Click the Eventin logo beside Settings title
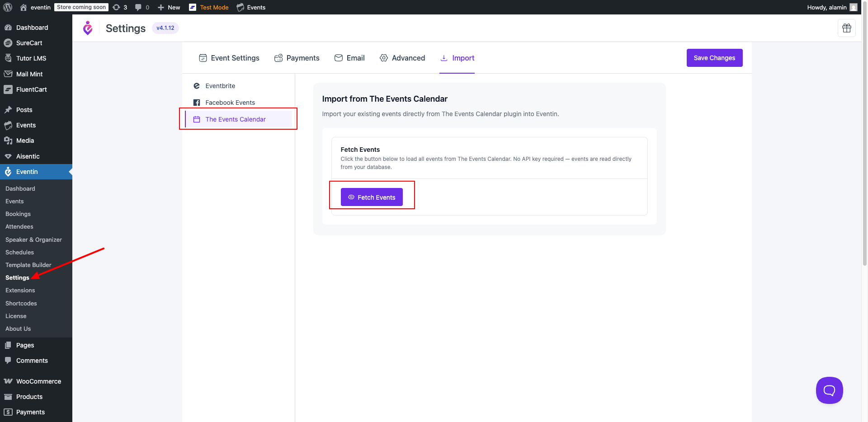Screen dimensions: 868x422 pyautogui.click(x=88, y=28)
